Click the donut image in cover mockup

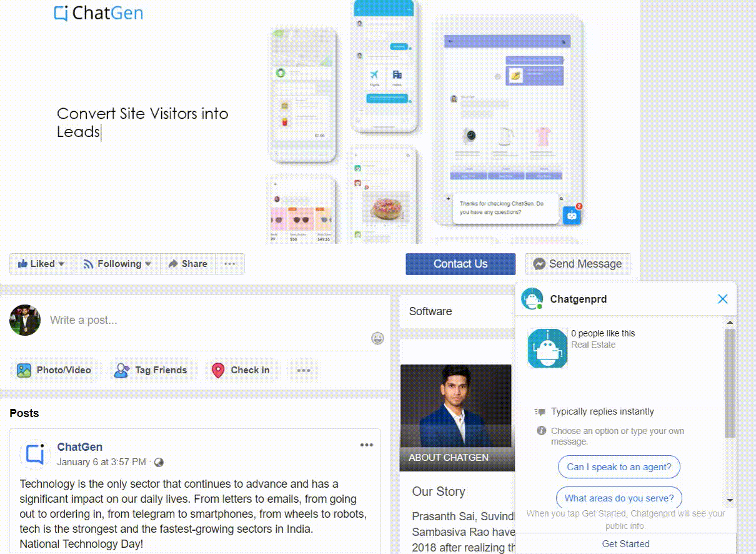point(387,207)
